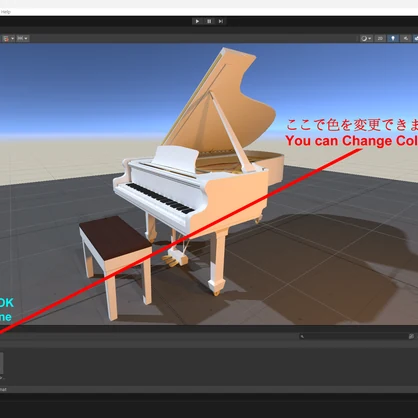The image size is (418, 418).
Task: Toggle scene audio with the speaker icon
Action: click(406, 38)
